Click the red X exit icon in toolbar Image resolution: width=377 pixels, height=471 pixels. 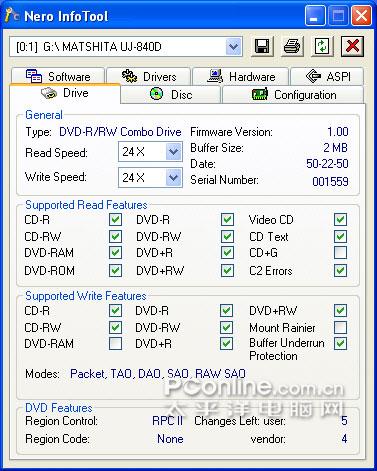click(x=352, y=46)
